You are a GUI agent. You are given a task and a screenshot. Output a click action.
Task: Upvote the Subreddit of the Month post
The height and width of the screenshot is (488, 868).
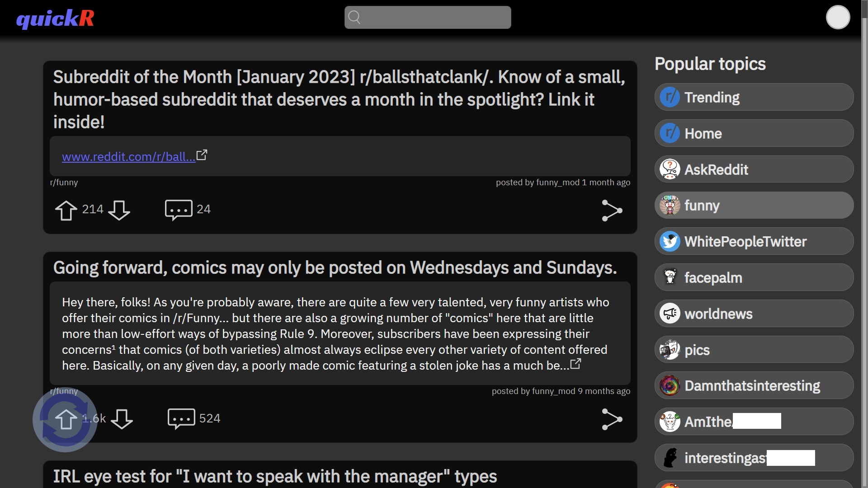(66, 210)
